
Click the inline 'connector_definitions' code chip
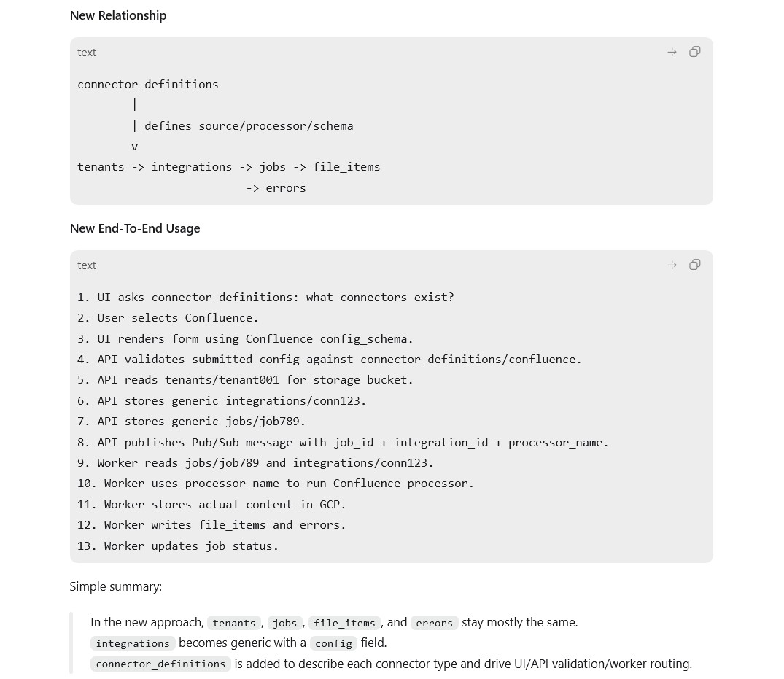pyautogui.click(x=160, y=664)
